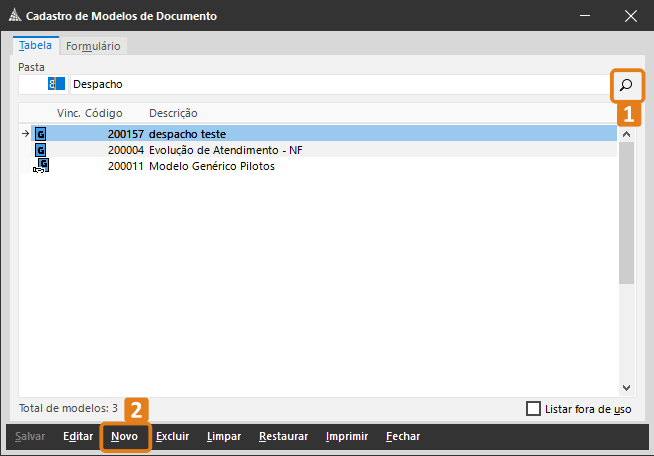Enable Listar fora de uso checkbox
The image size is (654, 456).
point(533,409)
